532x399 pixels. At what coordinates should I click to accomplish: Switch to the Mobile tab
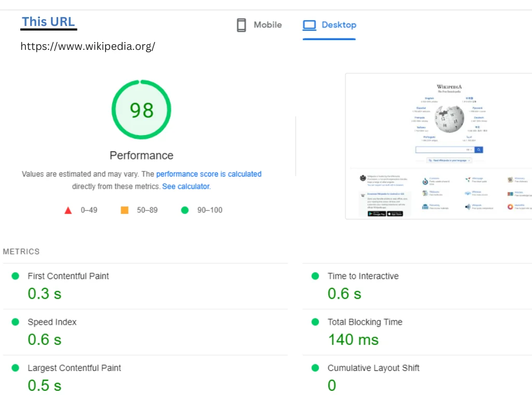[x=259, y=25]
